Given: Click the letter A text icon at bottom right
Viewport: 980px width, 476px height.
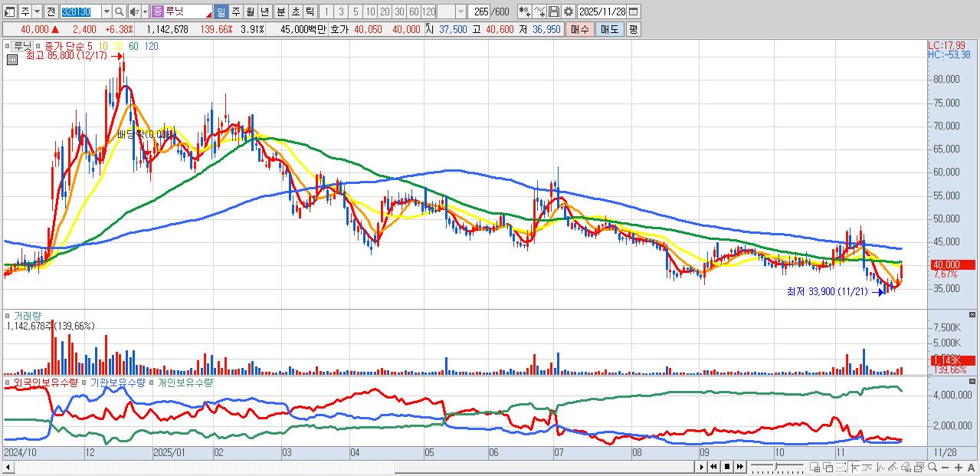Looking at the screenshot, I should point(971,467).
